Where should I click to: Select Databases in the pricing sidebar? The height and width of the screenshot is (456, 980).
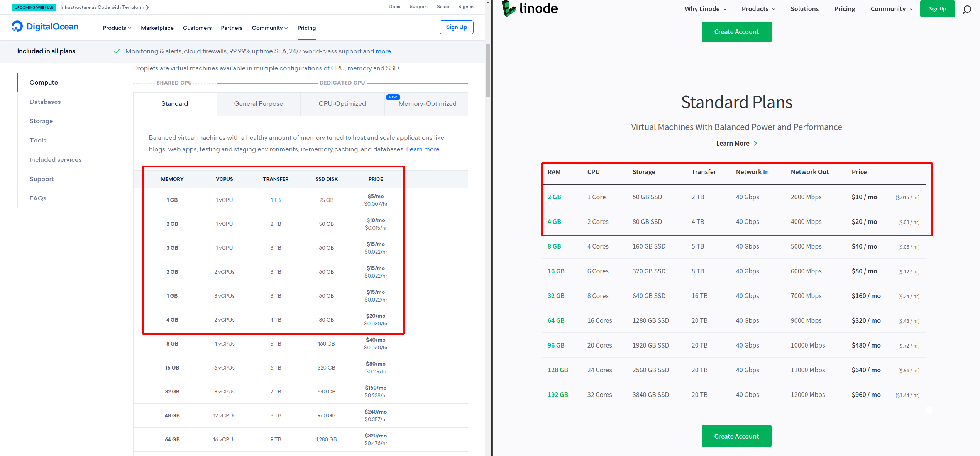pyautogui.click(x=45, y=102)
